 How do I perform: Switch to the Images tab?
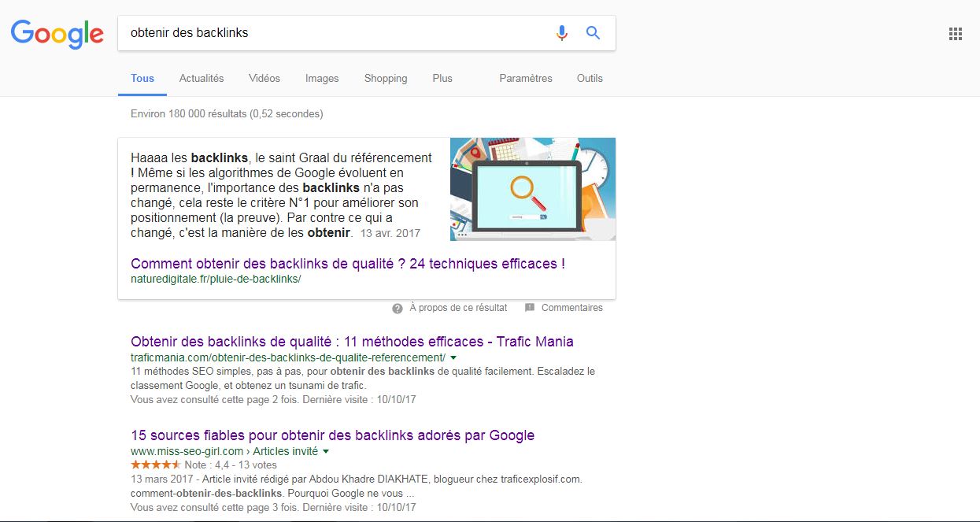click(322, 78)
